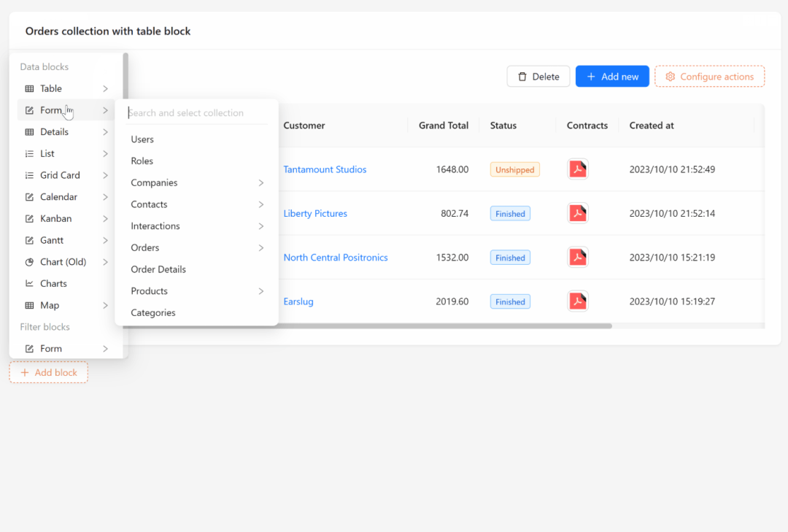Open Tantamount Studios contract PDF icon

[x=578, y=169]
